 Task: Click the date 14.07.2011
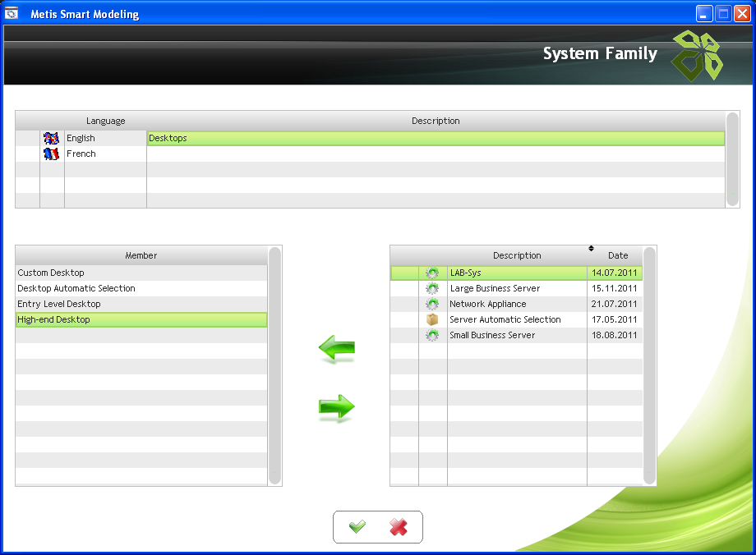(615, 273)
